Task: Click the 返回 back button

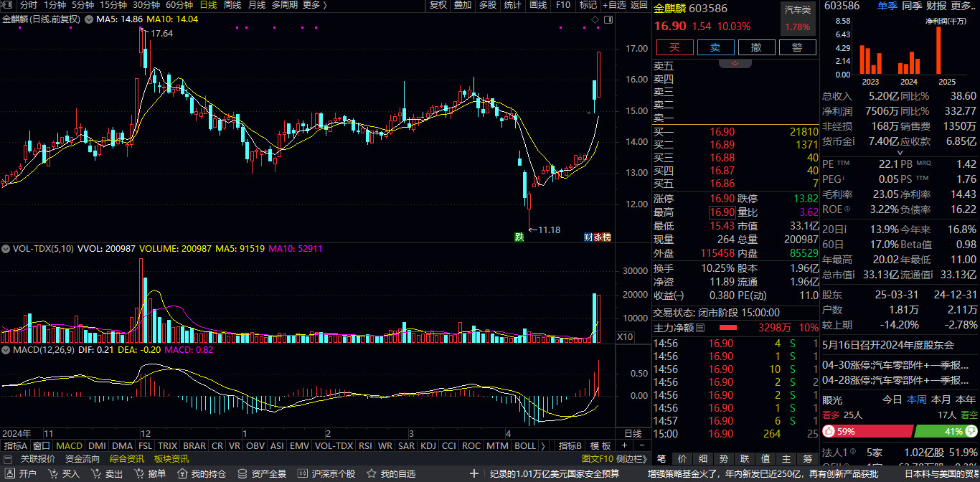Action: click(639, 5)
